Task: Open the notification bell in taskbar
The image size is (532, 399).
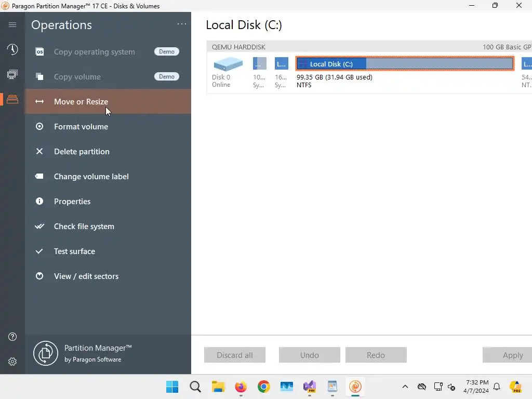Action: click(497, 387)
